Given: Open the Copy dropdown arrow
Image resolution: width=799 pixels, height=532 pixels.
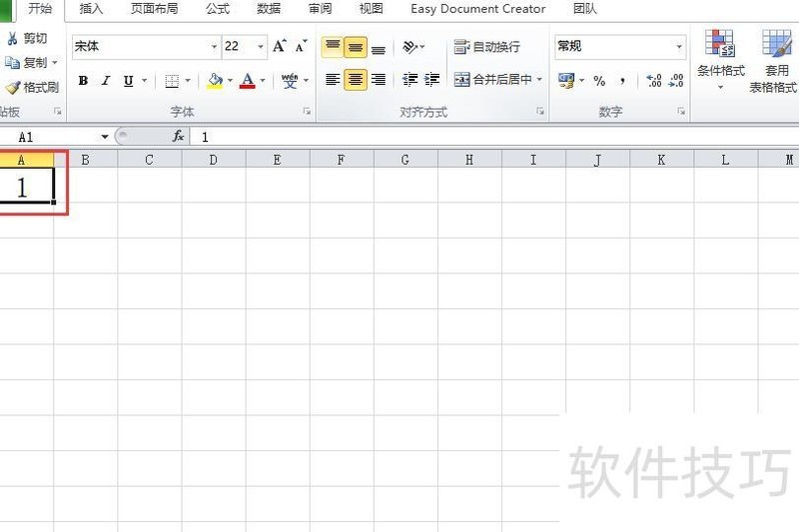Looking at the screenshot, I should coord(55,63).
